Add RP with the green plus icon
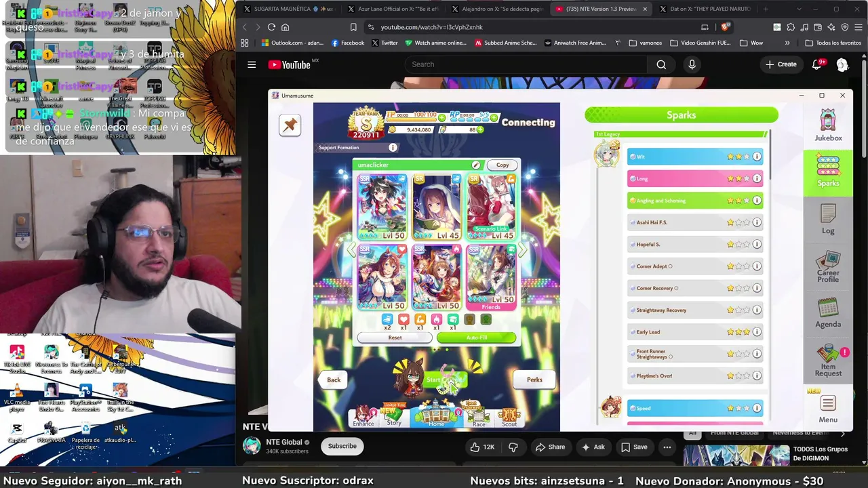 [x=496, y=117]
